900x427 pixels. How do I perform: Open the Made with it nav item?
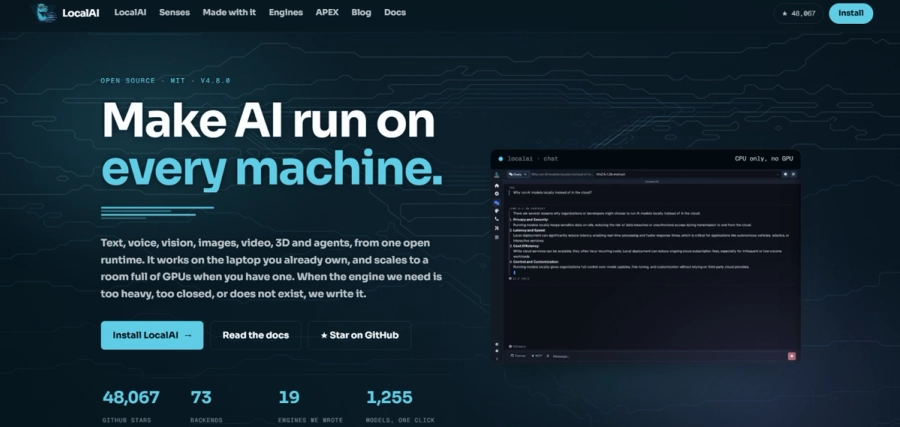(229, 12)
